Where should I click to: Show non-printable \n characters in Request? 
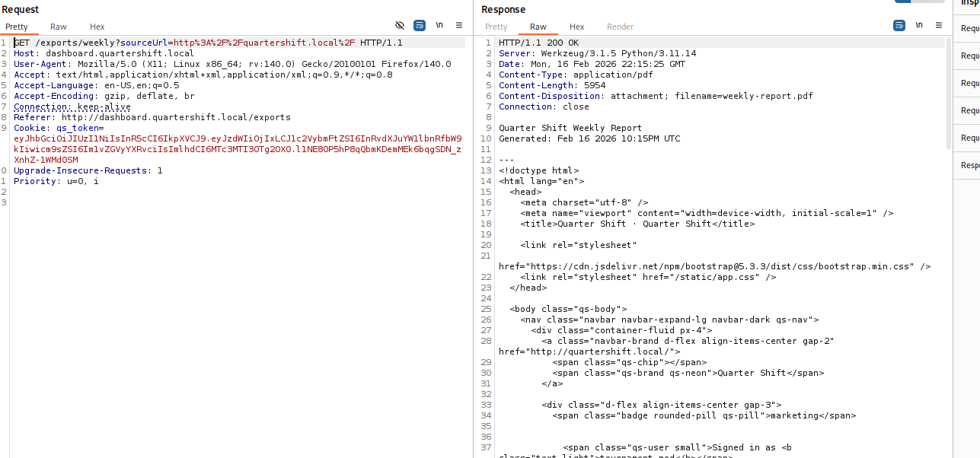pyautogui.click(x=439, y=25)
